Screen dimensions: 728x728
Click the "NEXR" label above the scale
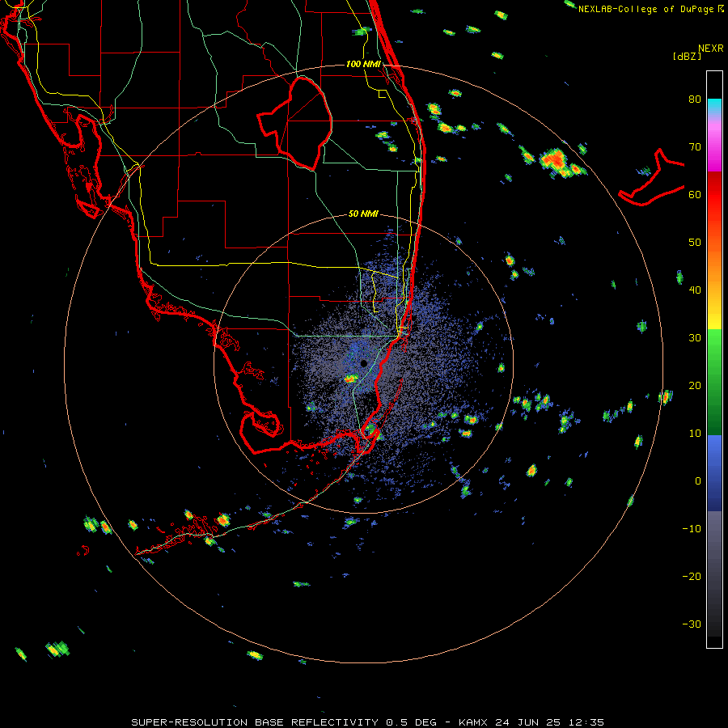710,49
